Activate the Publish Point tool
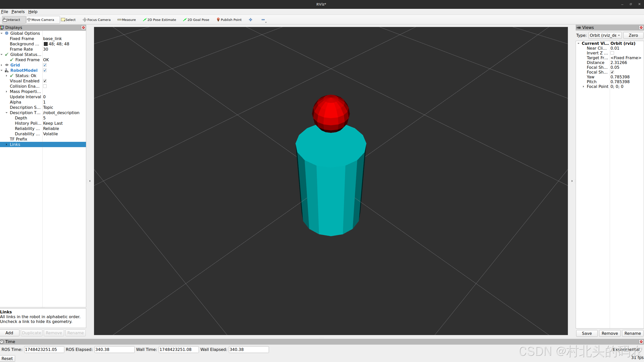 (x=229, y=20)
